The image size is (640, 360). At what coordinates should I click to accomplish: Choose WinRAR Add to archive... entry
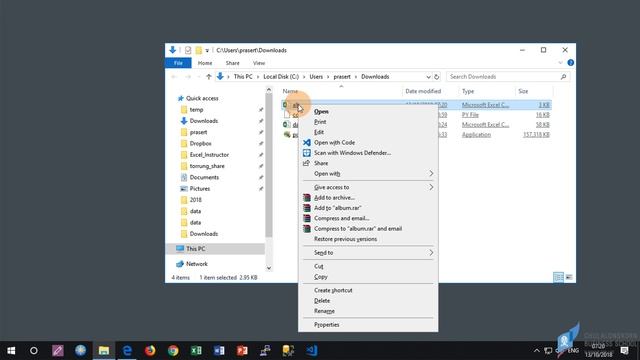tap(334, 198)
